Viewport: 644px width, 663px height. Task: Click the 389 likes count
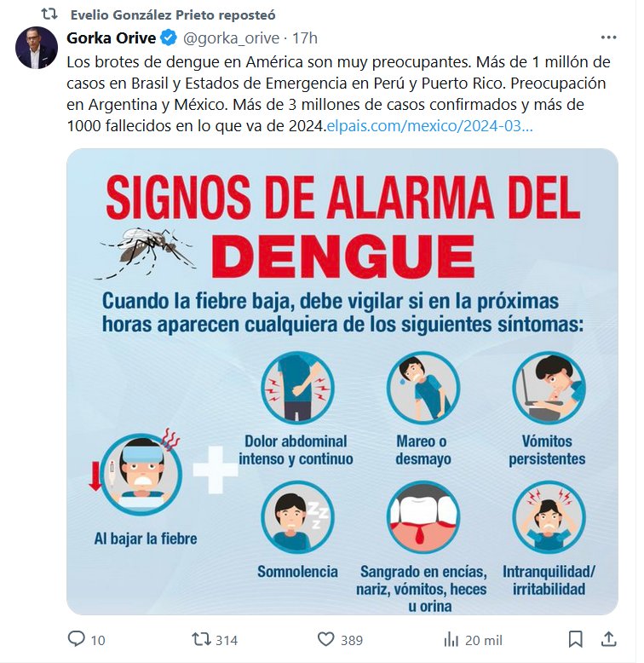tap(352, 640)
